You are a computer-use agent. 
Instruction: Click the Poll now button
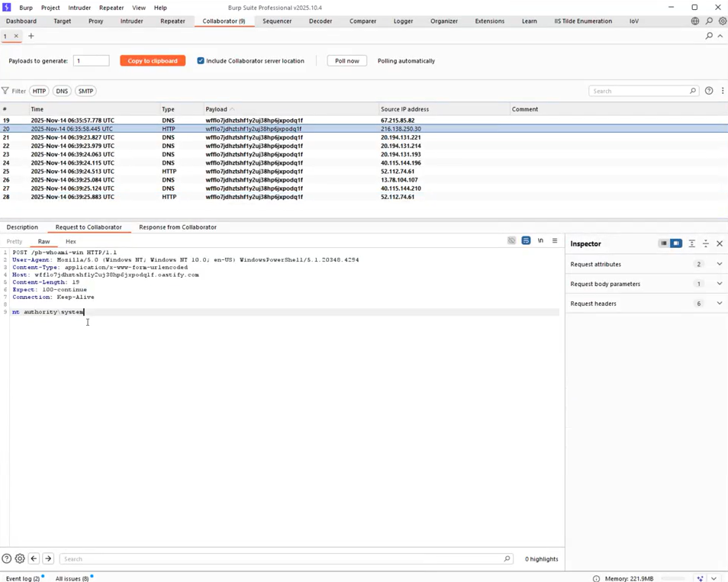point(346,61)
